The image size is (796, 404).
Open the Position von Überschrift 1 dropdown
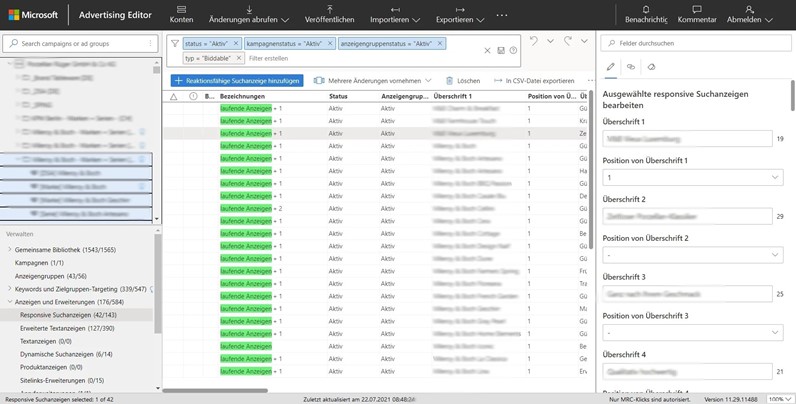(692, 178)
